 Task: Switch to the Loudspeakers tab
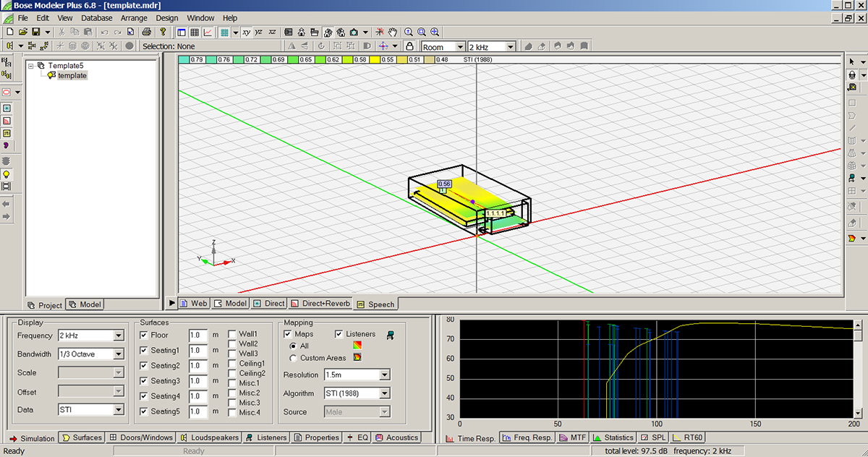pyautogui.click(x=210, y=437)
